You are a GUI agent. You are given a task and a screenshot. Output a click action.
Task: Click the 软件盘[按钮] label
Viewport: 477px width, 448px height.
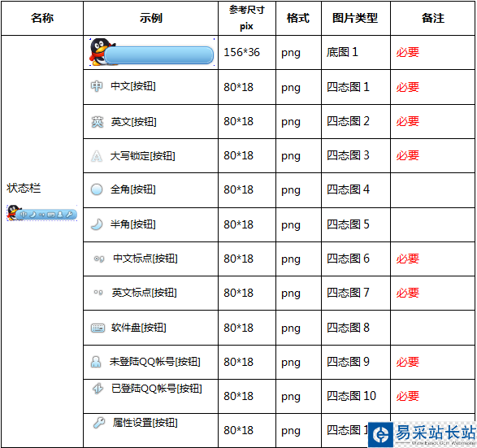click(139, 328)
